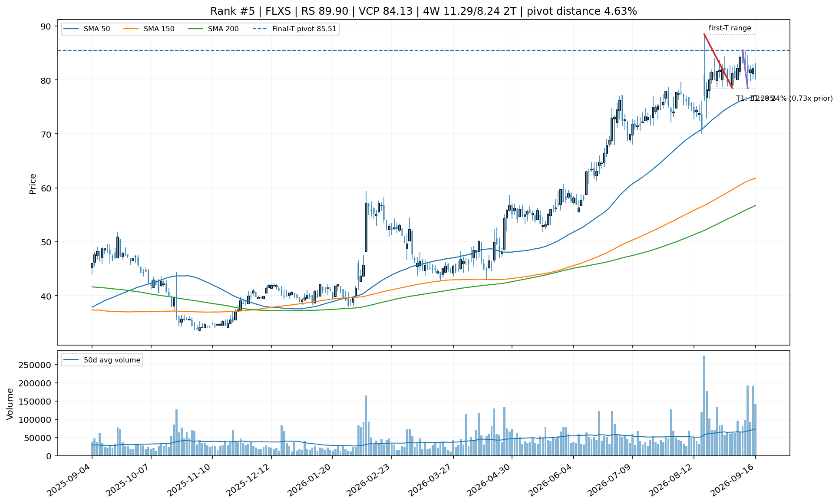
Task: Click the 70 price axis tick
Action: [x=46, y=134]
